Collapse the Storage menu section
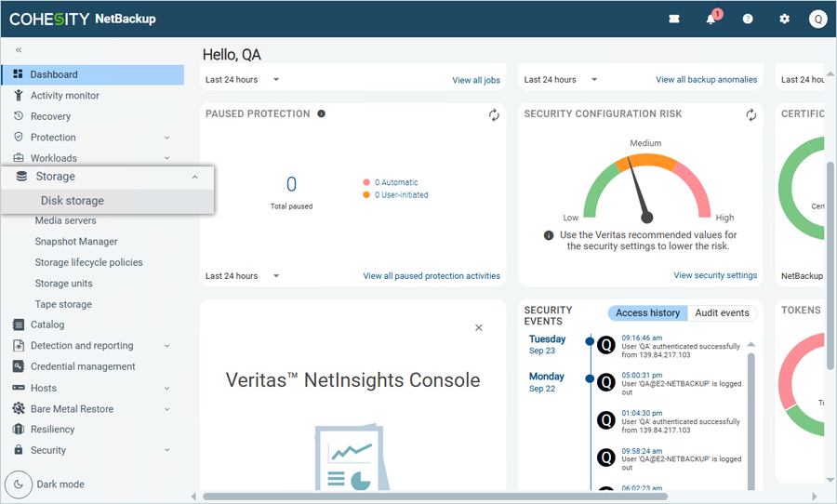This screenshot has height=504, width=837. (x=194, y=177)
